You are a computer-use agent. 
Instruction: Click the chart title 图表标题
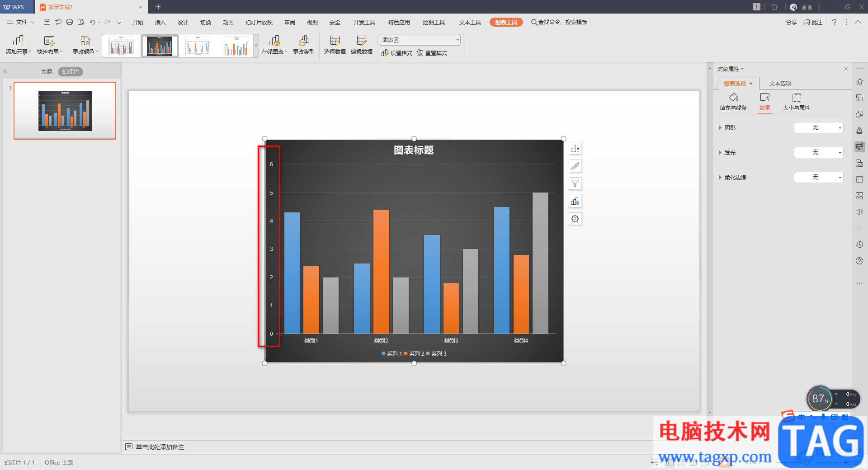pyautogui.click(x=414, y=150)
